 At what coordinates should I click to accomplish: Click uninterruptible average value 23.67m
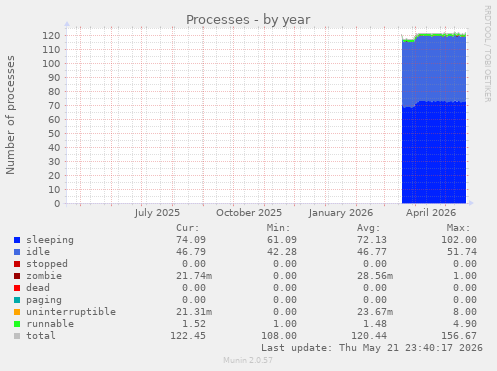375,312
